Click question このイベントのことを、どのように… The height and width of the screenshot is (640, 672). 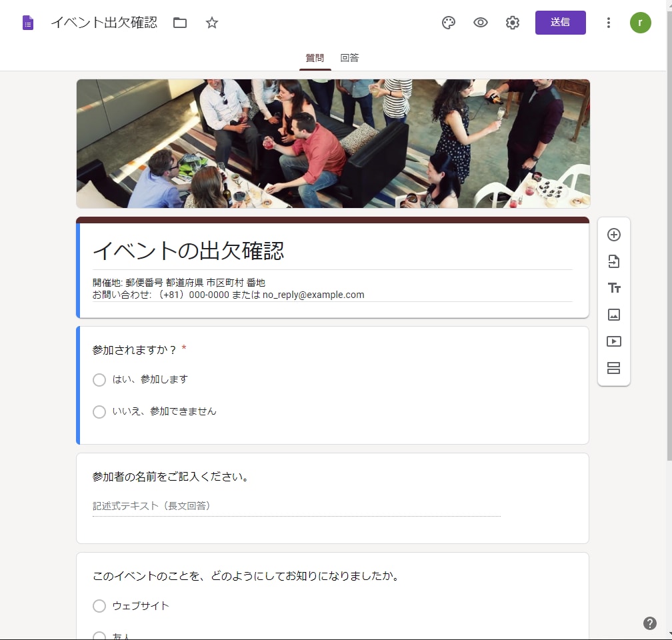(246, 576)
